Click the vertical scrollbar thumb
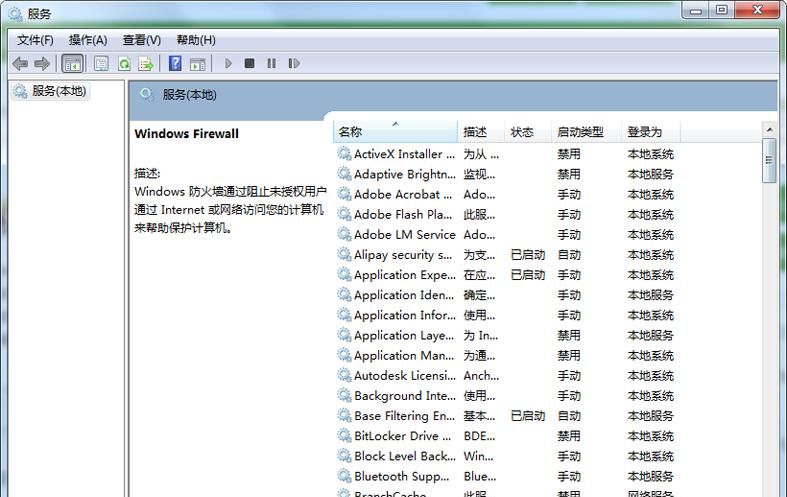 pos(769,161)
